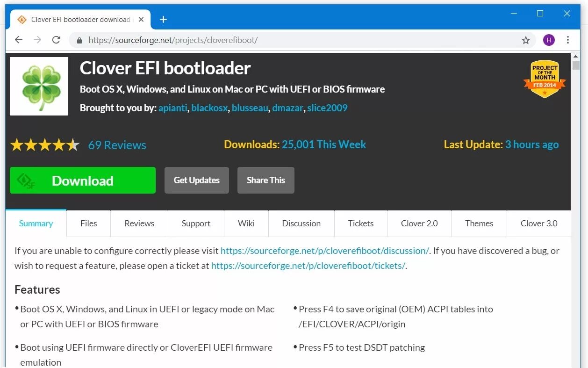The width and height of the screenshot is (588, 368).
Task: Click the browser forward arrow
Action: click(37, 40)
